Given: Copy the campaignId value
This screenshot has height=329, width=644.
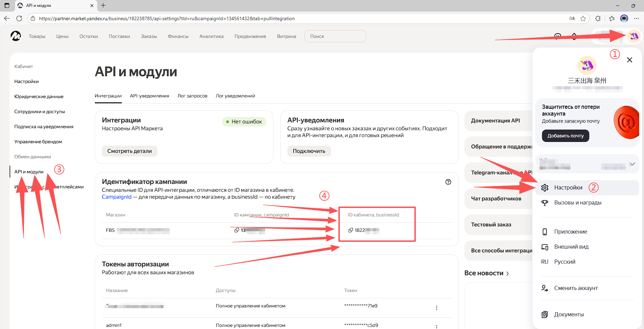Looking at the screenshot, I should 236,230.
